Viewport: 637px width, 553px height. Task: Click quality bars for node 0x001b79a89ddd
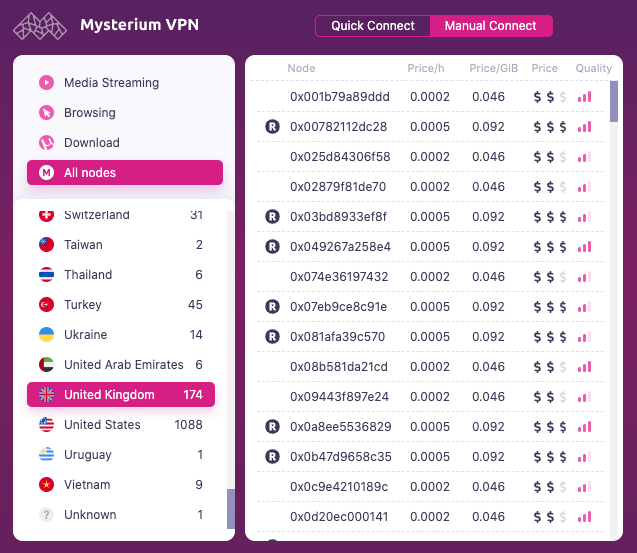pyautogui.click(x=585, y=97)
